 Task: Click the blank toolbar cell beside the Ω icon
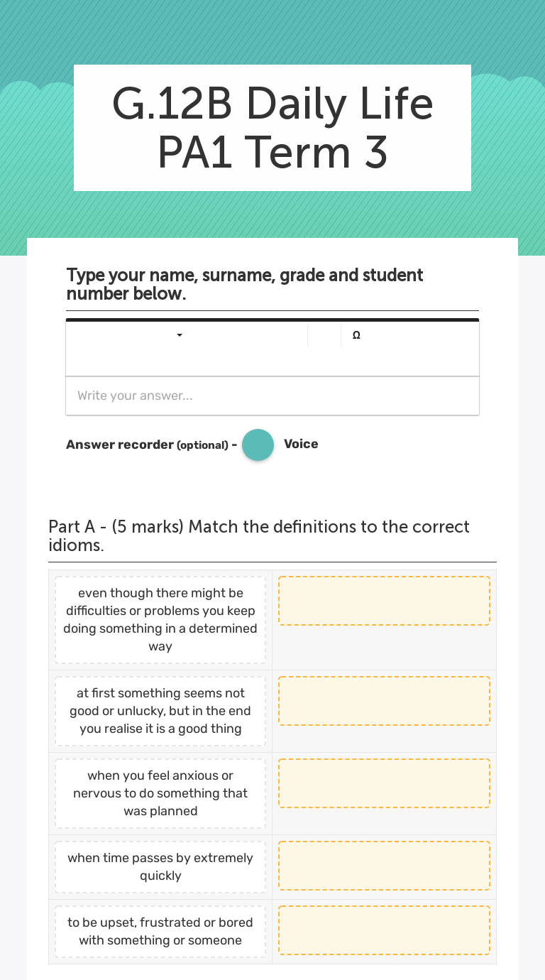324,334
